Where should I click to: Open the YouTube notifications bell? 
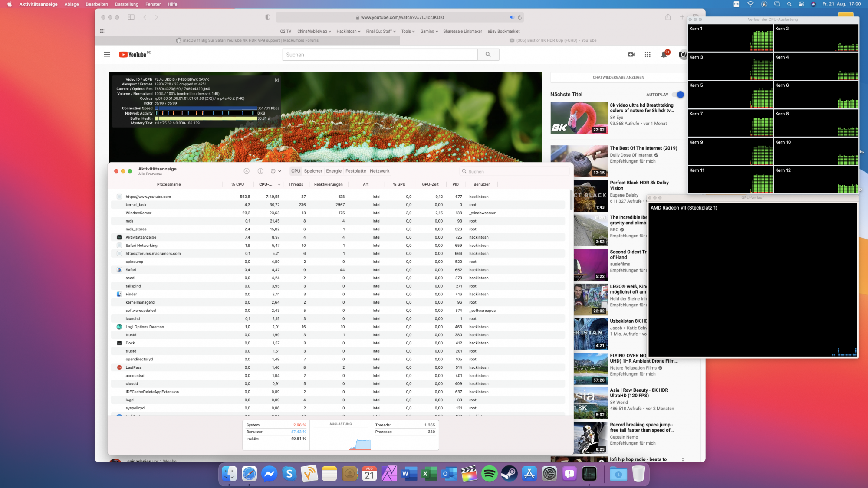point(664,55)
